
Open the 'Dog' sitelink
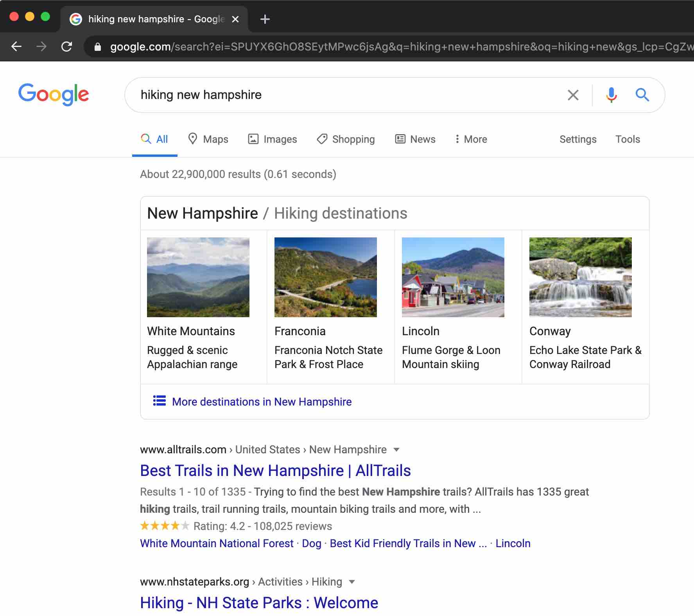(x=312, y=543)
